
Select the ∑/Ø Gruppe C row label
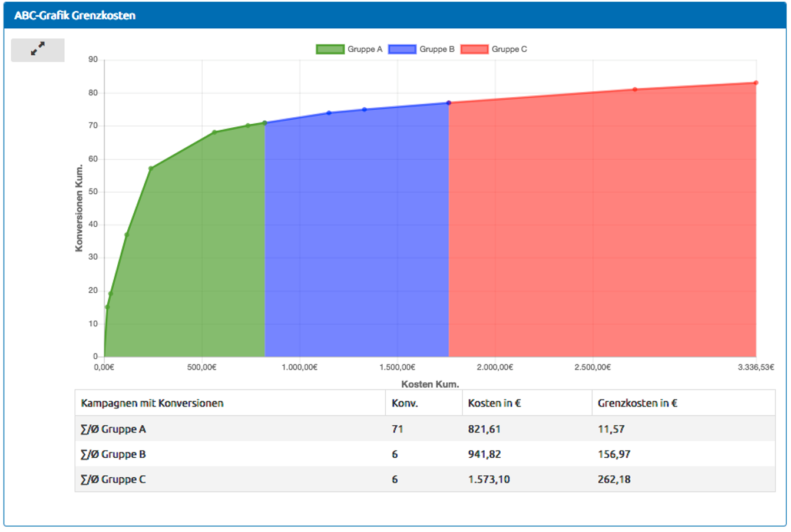113,480
